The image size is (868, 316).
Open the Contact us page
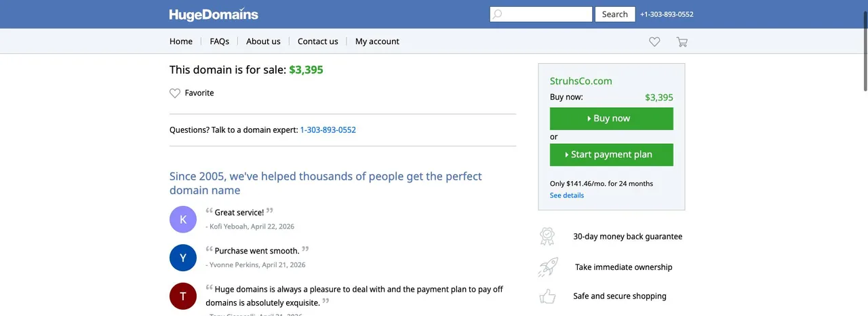click(x=317, y=41)
